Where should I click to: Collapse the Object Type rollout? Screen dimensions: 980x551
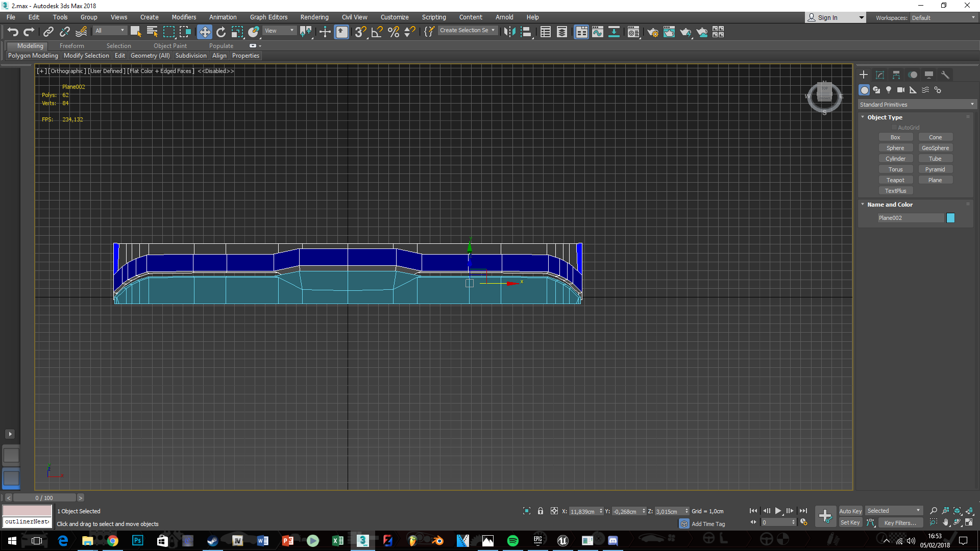(x=885, y=117)
